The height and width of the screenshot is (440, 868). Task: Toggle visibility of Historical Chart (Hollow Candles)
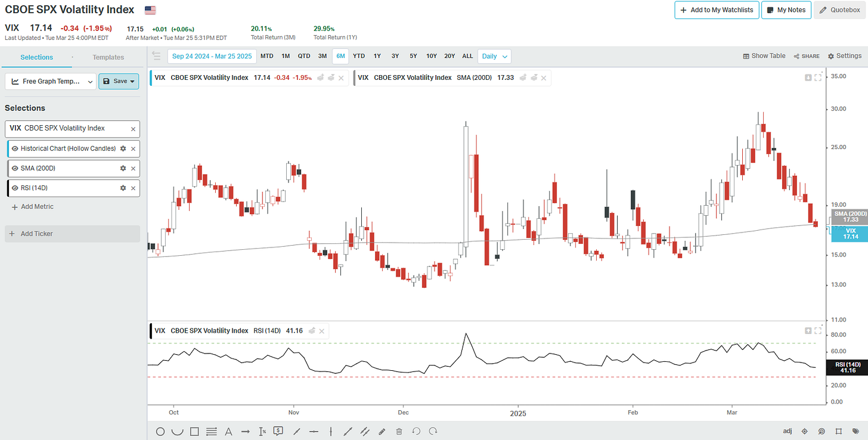coord(15,148)
